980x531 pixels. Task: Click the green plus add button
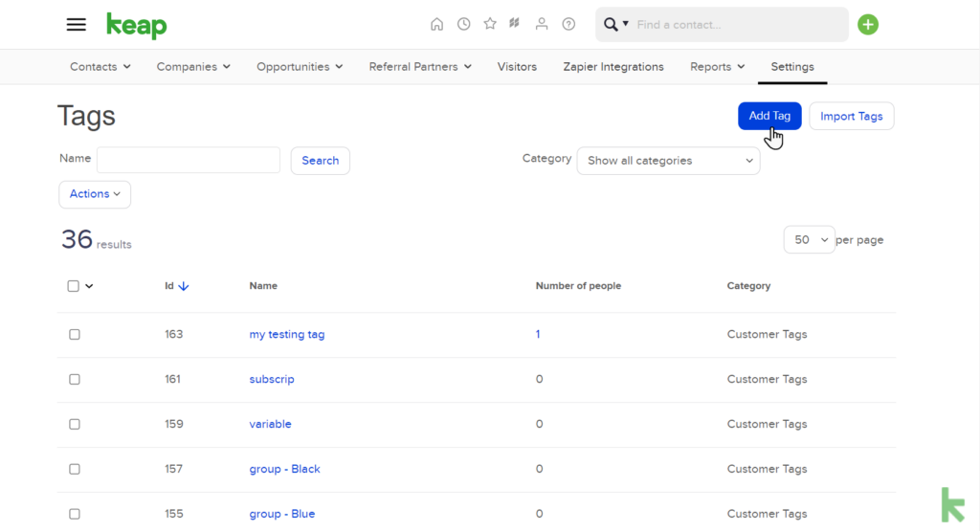point(867,25)
